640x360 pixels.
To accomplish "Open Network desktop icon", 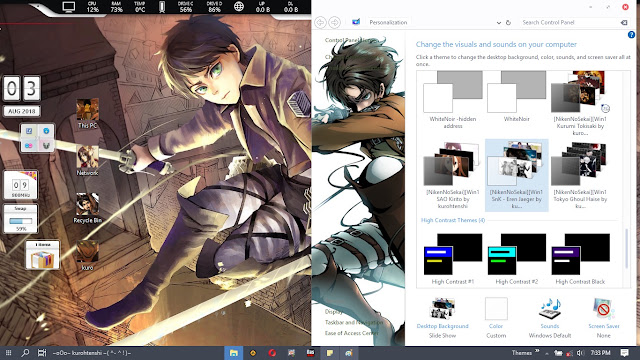I will [87, 161].
